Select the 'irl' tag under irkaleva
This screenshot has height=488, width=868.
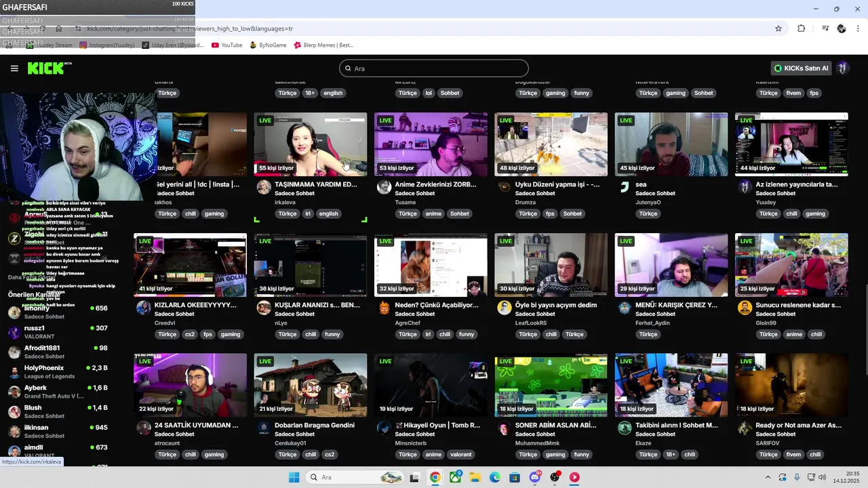pos(308,213)
